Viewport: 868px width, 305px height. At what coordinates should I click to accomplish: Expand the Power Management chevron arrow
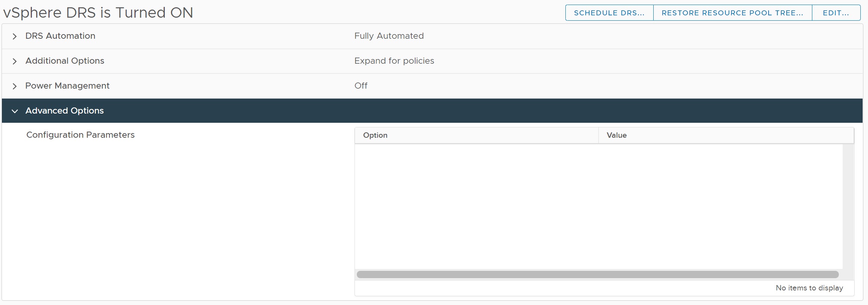[15, 86]
